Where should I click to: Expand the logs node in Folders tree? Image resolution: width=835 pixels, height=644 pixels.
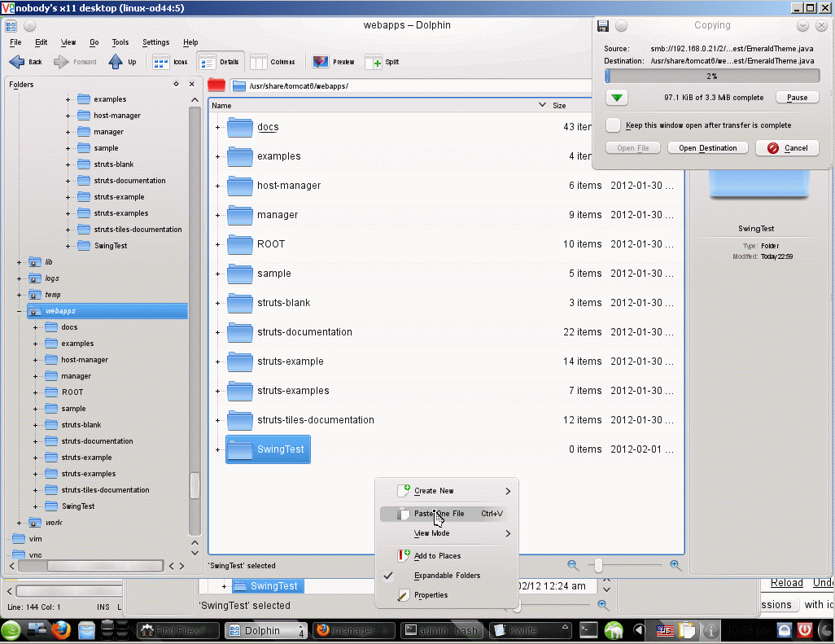point(20,278)
